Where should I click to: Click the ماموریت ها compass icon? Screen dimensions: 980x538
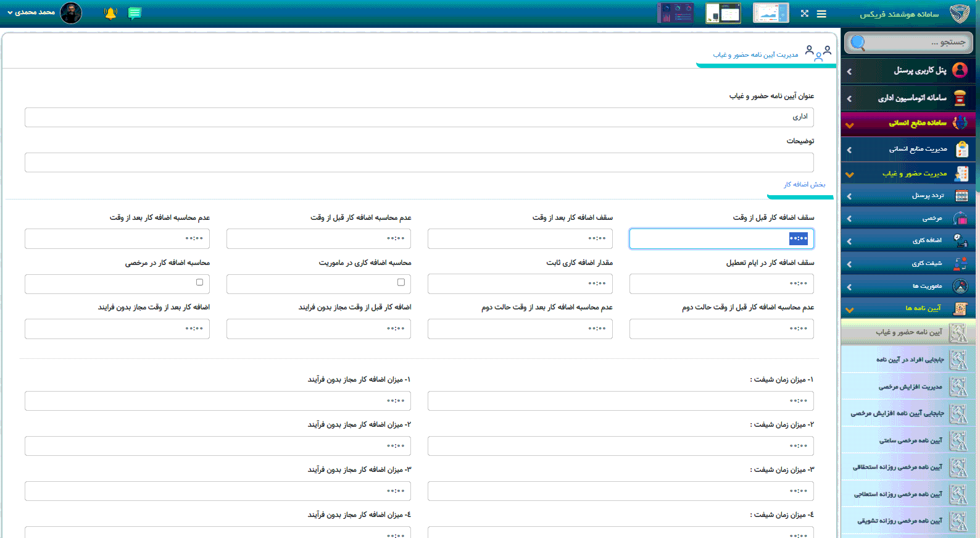pos(960,287)
